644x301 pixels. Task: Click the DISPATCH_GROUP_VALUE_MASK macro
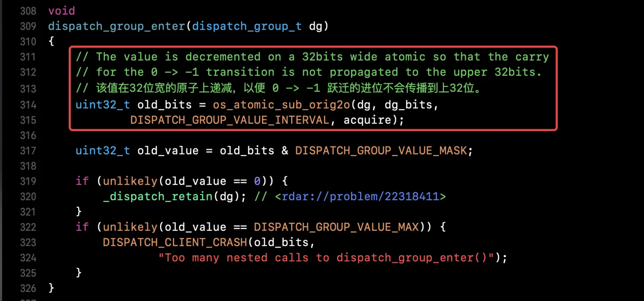click(380, 151)
